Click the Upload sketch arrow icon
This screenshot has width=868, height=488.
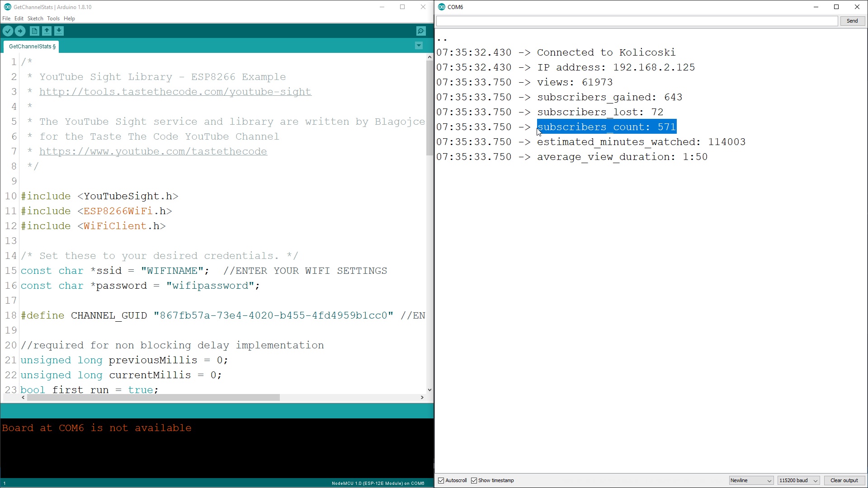coord(20,31)
